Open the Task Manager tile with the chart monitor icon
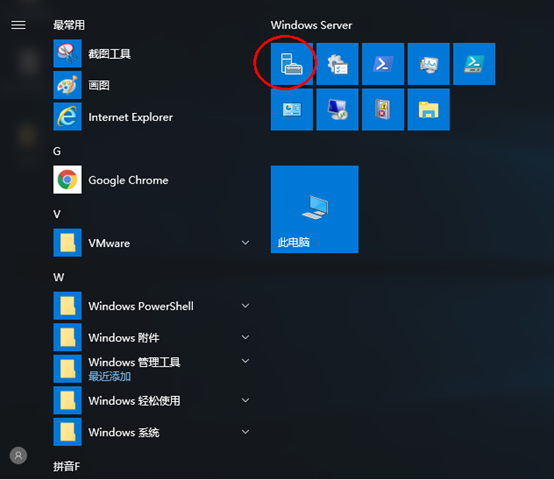This screenshot has width=554, height=480. click(429, 64)
